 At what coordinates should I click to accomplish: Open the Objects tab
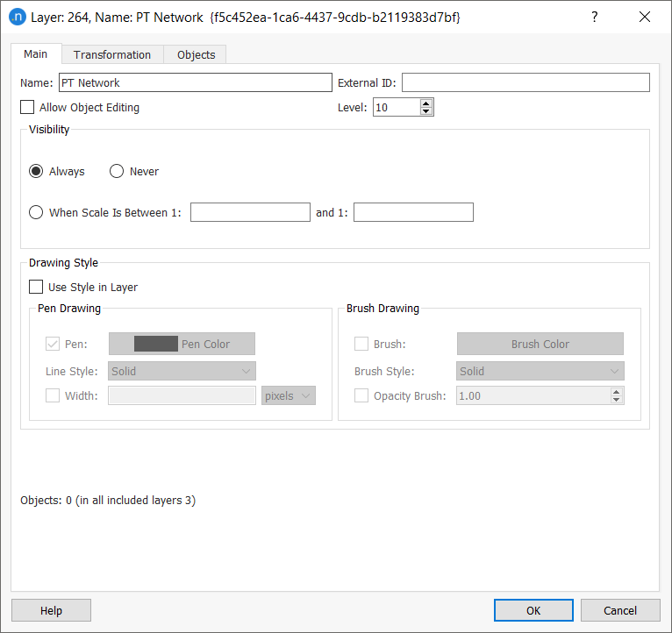point(196,54)
